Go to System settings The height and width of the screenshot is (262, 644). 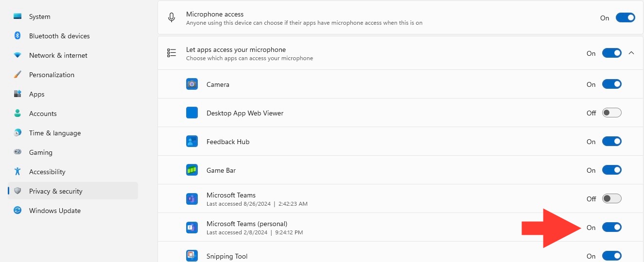click(73, 16)
